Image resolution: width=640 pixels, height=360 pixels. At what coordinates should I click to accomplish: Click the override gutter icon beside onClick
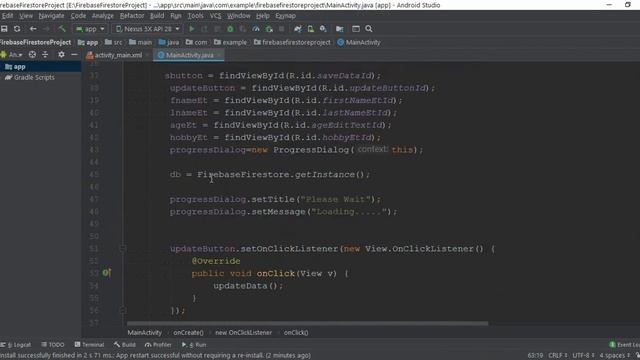coord(107,273)
